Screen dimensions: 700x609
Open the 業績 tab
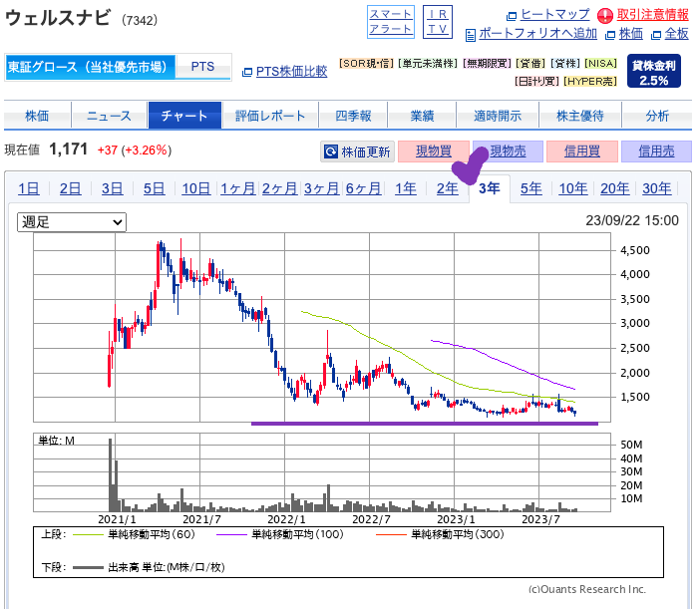pos(422,116)
